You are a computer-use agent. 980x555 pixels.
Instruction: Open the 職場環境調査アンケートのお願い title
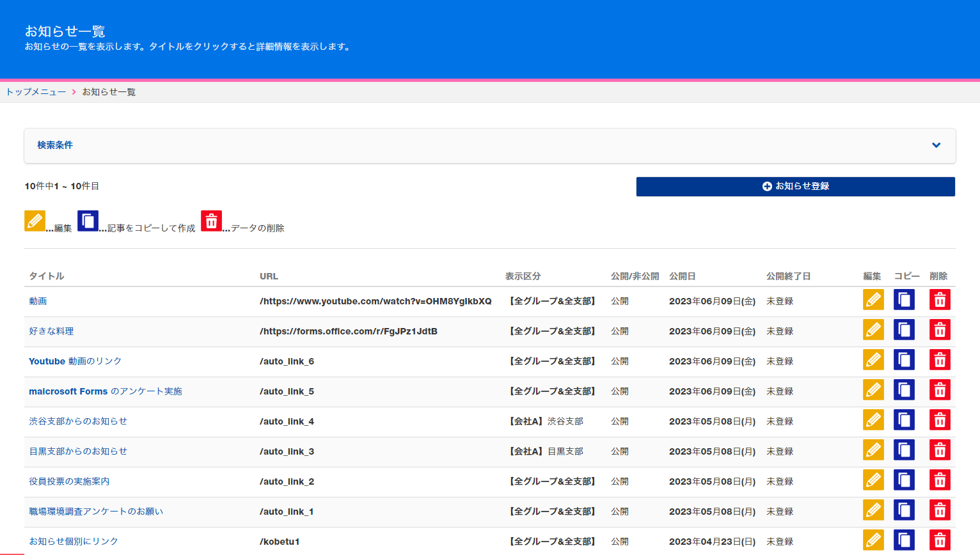click(96, 512)
